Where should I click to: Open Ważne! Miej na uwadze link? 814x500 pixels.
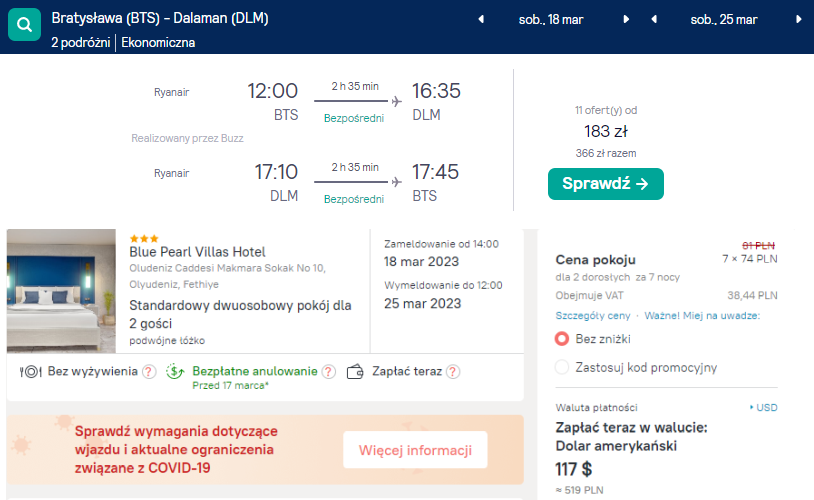pos(702,315)
